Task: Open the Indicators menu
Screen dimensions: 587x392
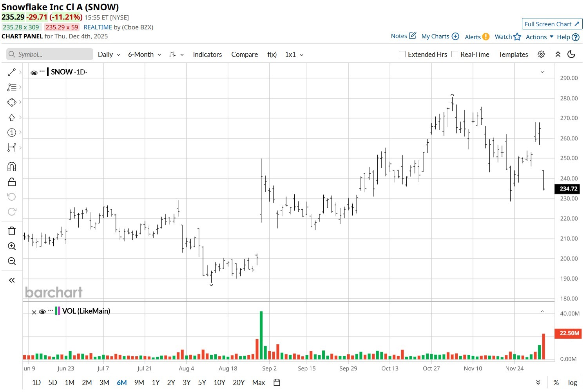Action: (x=207, y=54)
